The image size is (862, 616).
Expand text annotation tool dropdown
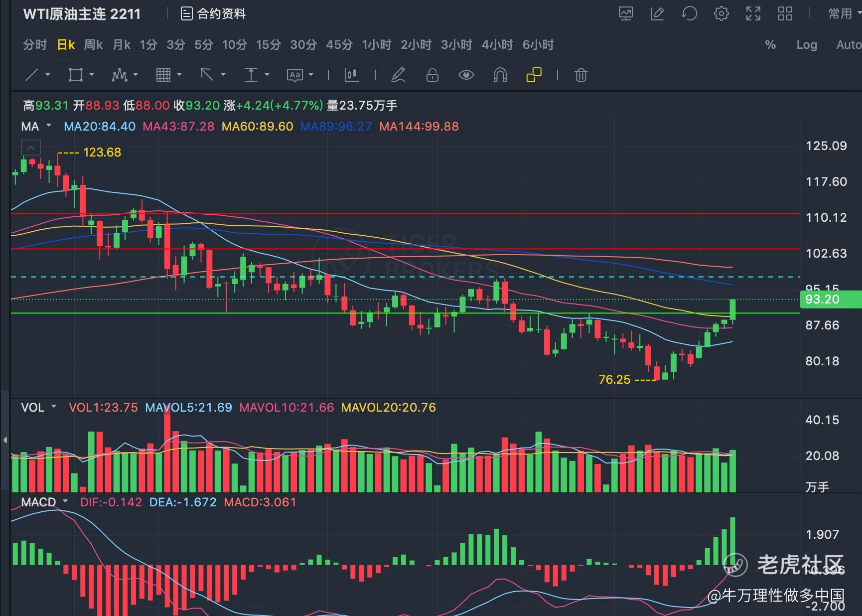point(311,75)
